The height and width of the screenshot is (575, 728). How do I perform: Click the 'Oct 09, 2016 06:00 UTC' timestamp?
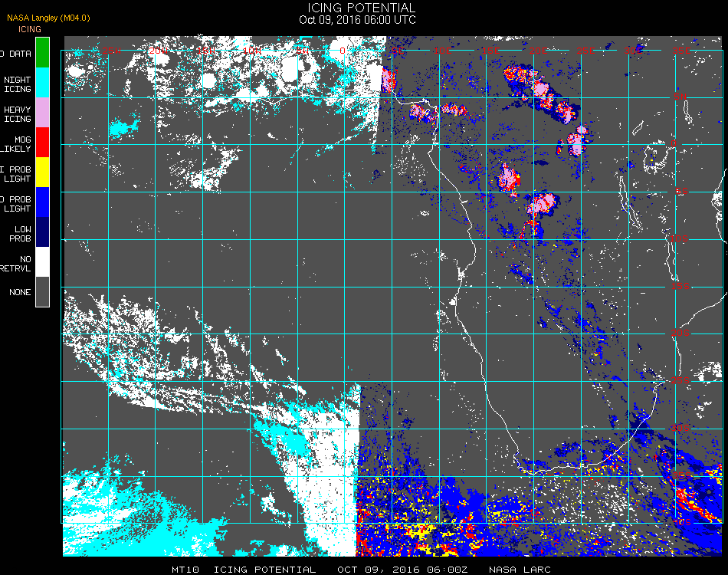[x=357, y=20]
